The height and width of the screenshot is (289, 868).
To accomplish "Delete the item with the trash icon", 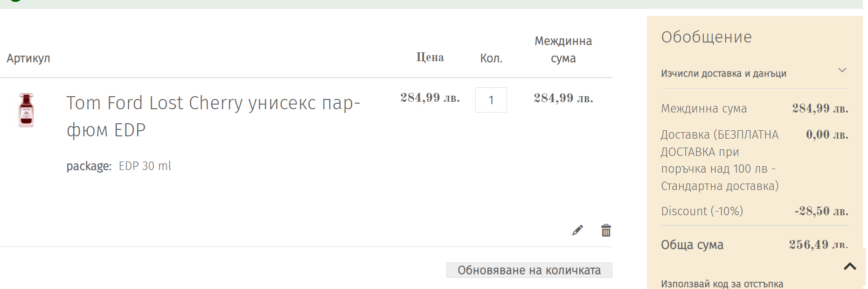I will tap(606, 230).
